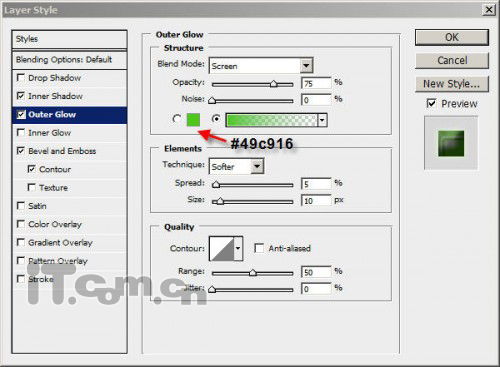Open the Inner Shadow settings panel

tap(55, 96)
